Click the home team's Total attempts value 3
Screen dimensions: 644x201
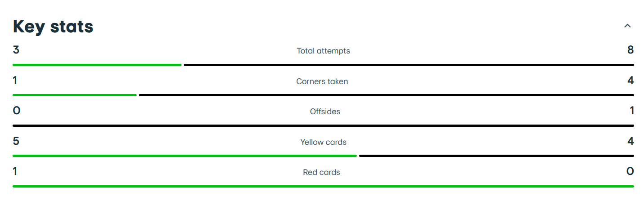[x=16, y=50]
